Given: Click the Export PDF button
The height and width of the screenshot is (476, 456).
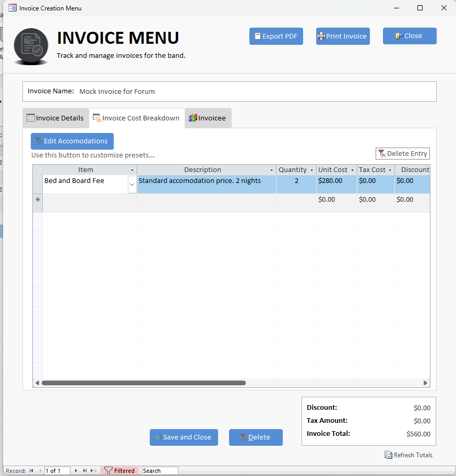Looking at the screenshot, I should (x=276, y=36).
